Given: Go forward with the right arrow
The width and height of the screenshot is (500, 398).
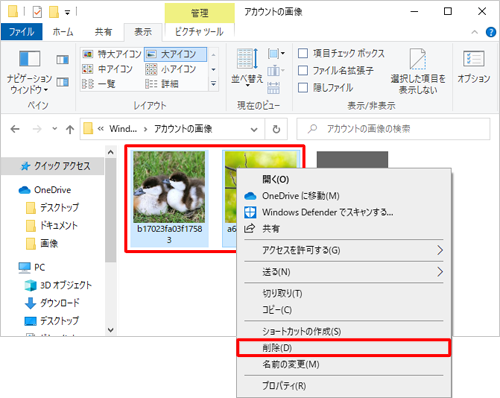Looking at the screenshot, I should (x=37, y=129).
